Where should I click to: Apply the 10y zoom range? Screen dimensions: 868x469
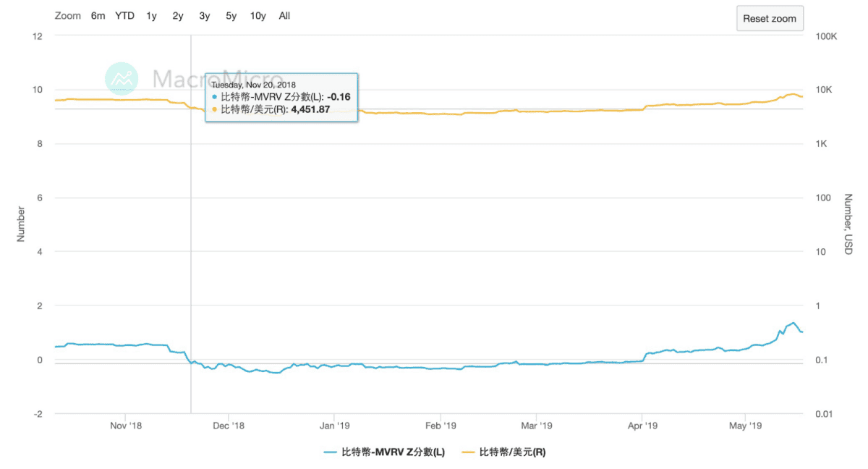tap(258, 15)
